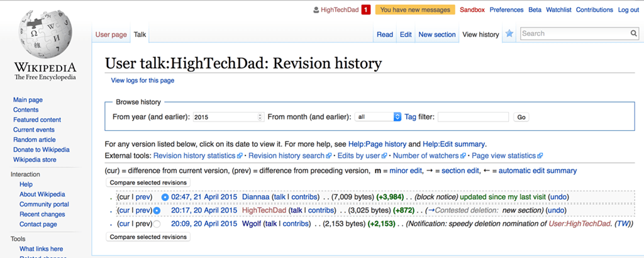The width and height of the screenshot is (644, 258).
Task: Open Help:Edit summary link
Action: (454, 144)
